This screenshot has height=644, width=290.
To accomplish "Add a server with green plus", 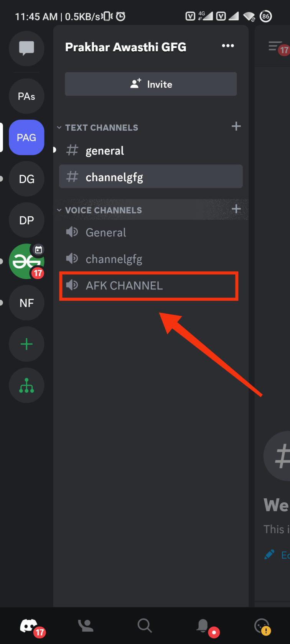I will pos(26,344).
